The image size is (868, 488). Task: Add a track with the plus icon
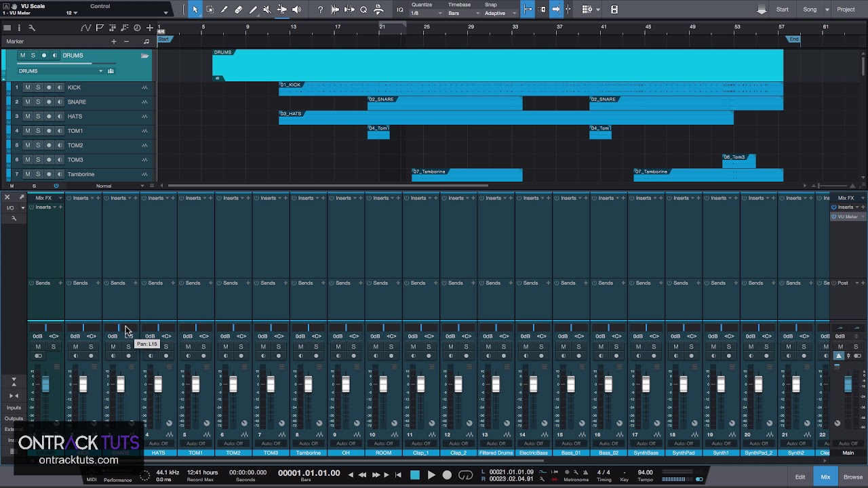point(150,28)
